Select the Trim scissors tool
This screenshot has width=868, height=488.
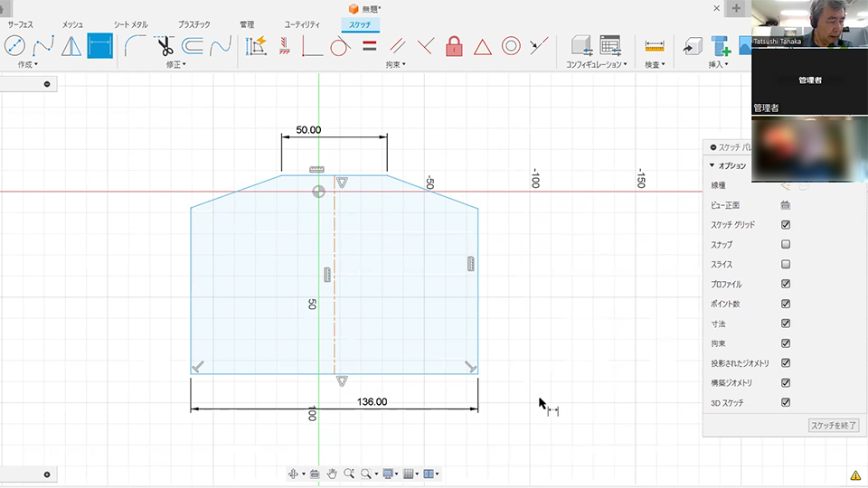[x=165, y=46]
